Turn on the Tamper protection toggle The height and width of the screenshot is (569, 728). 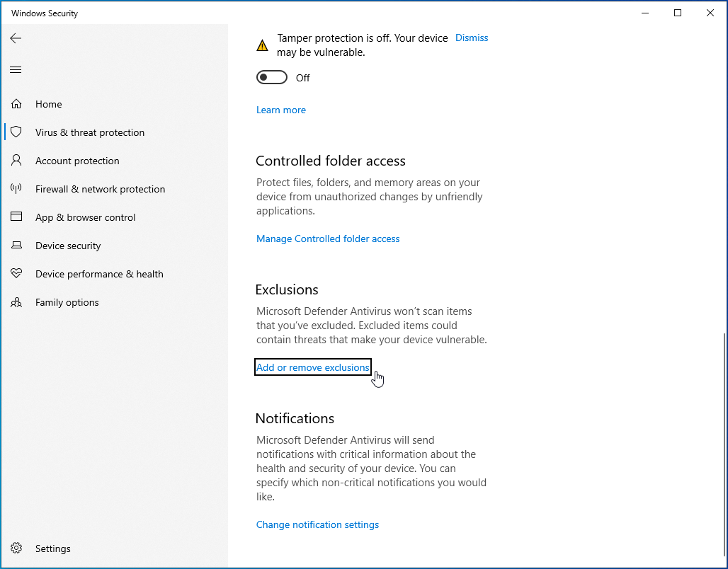click(x=272, y=78)
